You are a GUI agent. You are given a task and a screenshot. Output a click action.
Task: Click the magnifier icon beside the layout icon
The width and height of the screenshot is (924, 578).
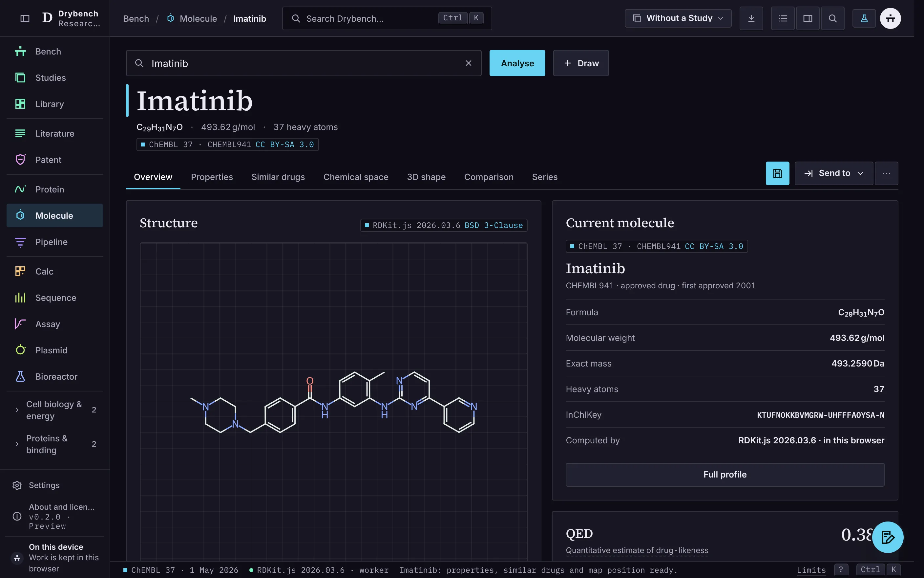833,18
